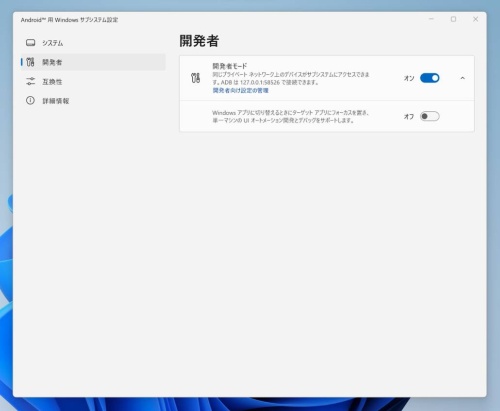Click the オフ label beside the toggle
The height and width of the screenshot is (411, 500).
409,117
